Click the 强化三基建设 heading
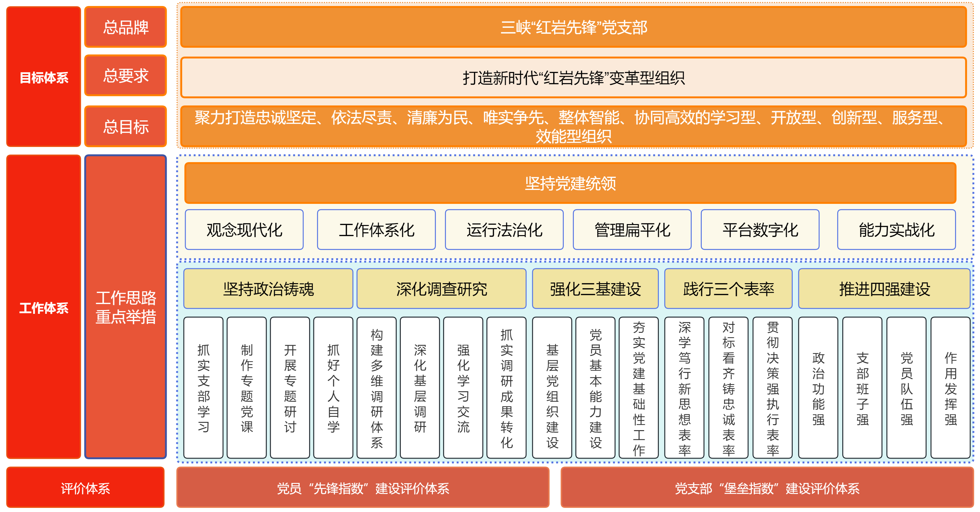 click(595, 289)
